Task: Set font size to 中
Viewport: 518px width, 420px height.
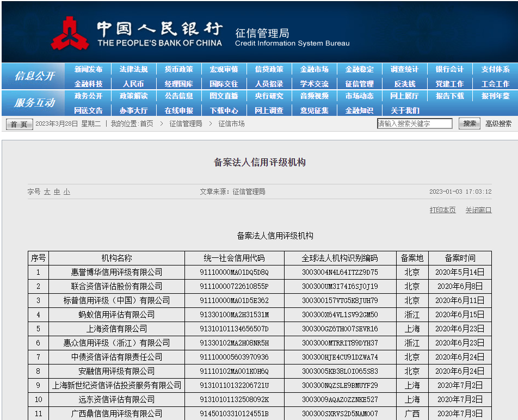Action: click(x=57, y=192)
